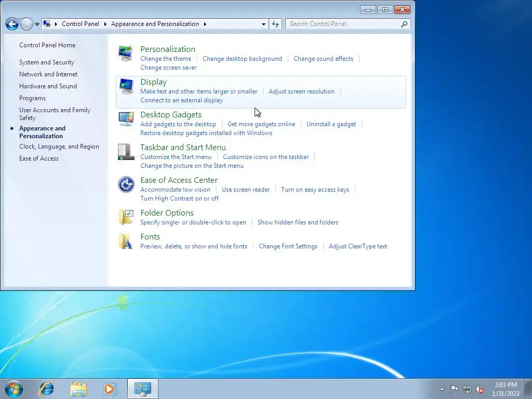The image size is (532, 399).
Task: Click Get more gadgets online
Action: tap(261, 124)
